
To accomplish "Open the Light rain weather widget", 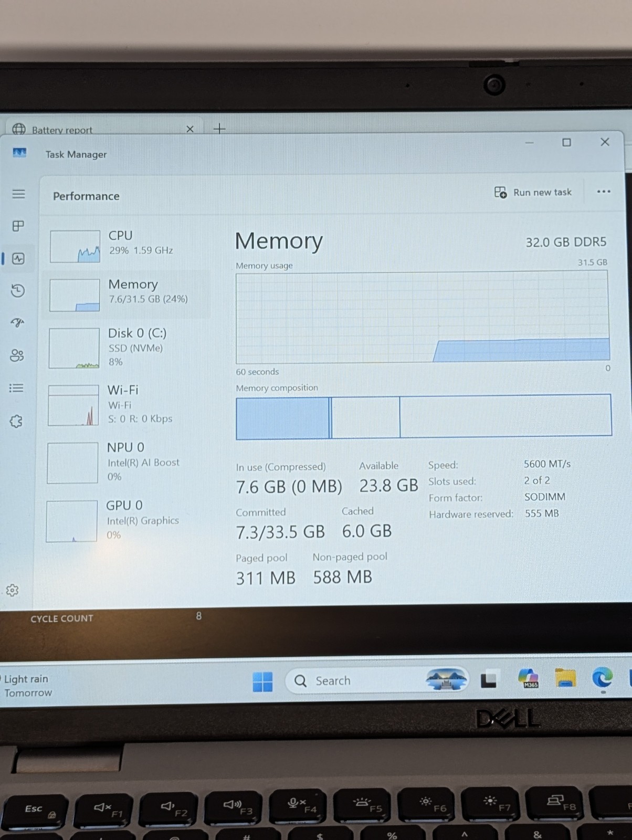I will tap(27, 686).
